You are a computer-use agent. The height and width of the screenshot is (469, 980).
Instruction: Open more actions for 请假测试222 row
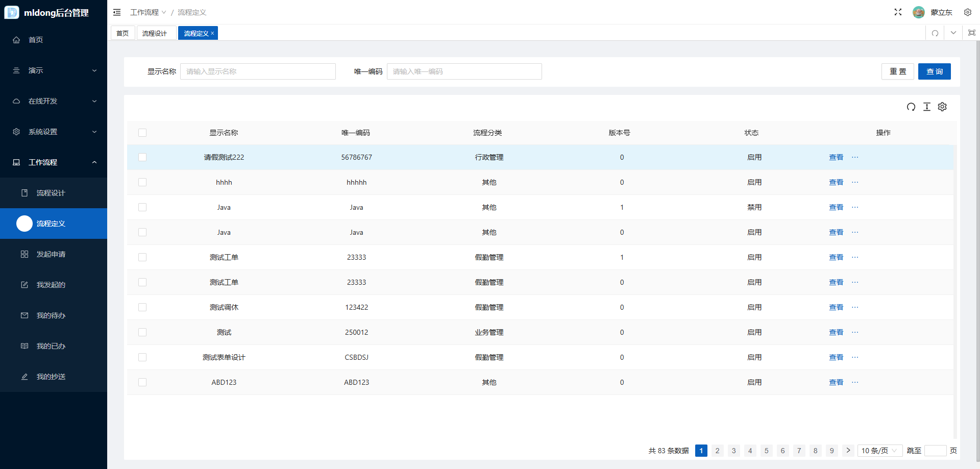point(855,157)
